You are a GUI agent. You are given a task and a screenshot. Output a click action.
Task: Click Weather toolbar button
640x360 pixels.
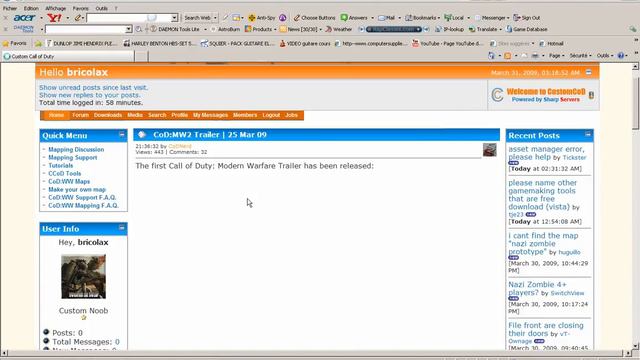click(x=338, y=29)
